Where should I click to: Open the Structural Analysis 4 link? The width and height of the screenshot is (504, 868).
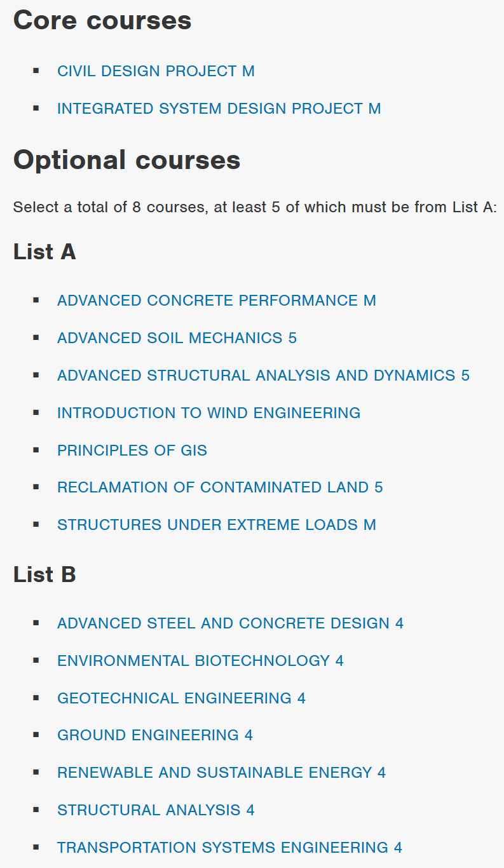point(156,810)
